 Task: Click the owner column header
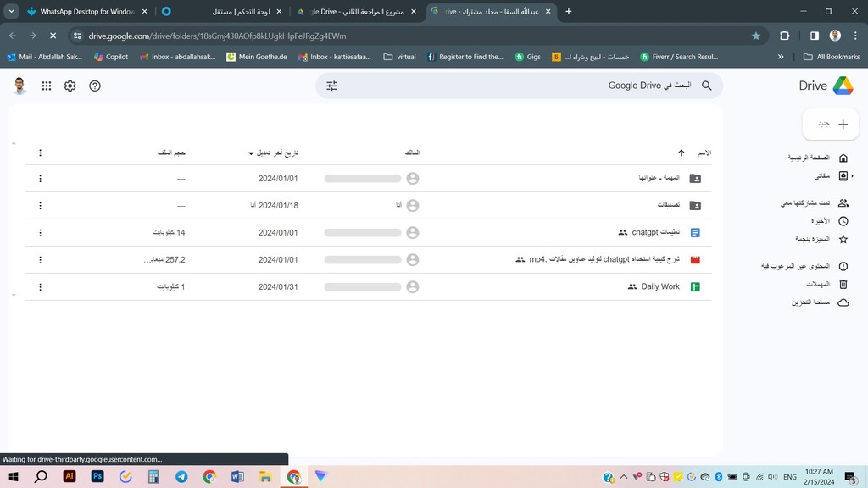coord(413,152)
